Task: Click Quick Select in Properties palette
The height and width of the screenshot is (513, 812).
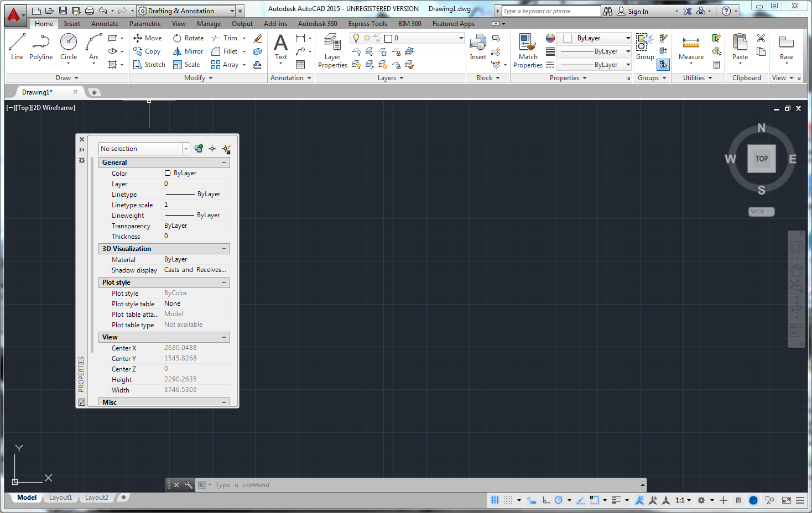Action: pyautogui.click(x=226, y=149)
